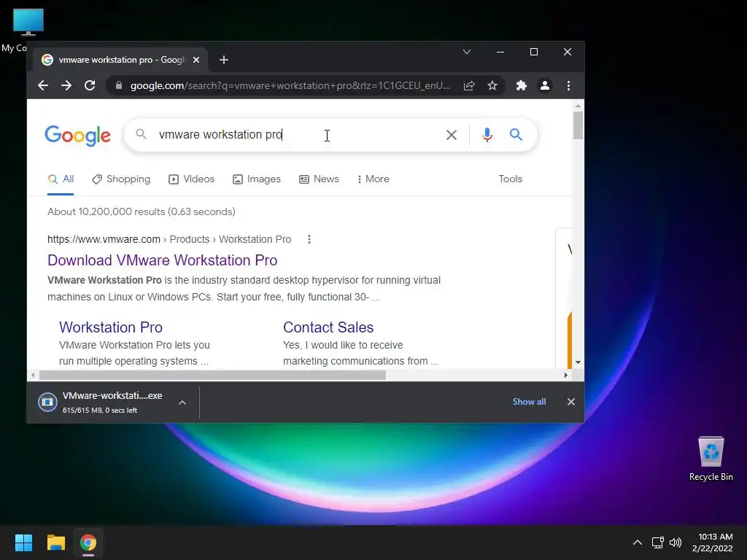Open the volume speaker tray icon

[x=675, y=542]
